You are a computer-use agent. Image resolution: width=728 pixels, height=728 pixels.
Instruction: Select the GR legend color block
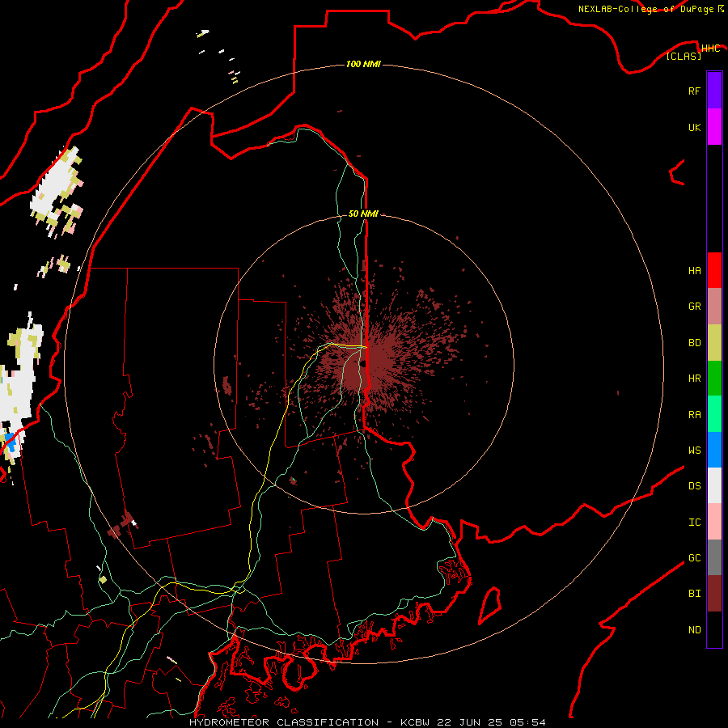(714, 307)
